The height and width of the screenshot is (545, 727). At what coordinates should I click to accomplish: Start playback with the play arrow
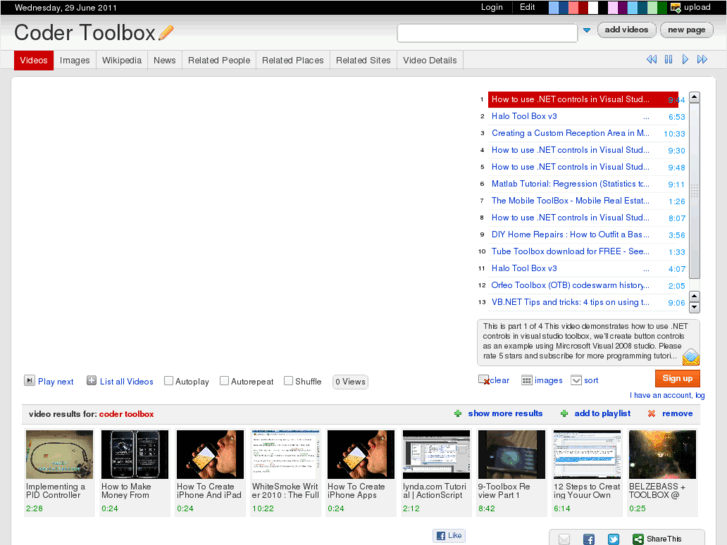click(685, 59)
